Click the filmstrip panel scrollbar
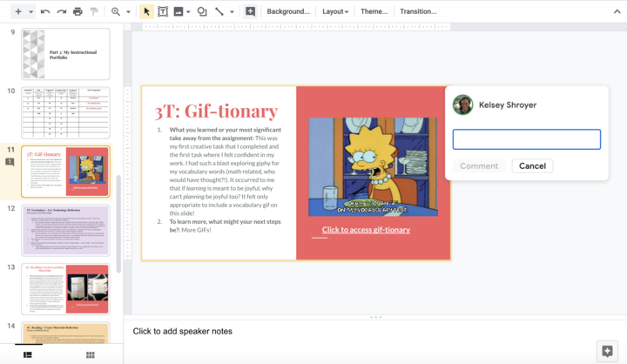This screenshot has width=627, height=364. pos(118,224)
